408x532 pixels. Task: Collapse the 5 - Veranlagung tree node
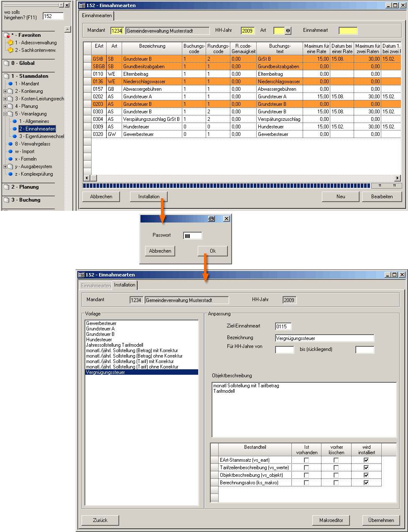tap(5, 114)
